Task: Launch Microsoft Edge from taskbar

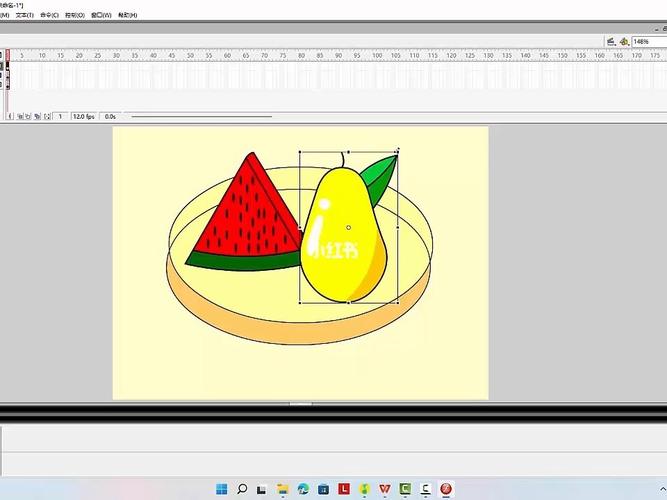Action: coord(303,489)
